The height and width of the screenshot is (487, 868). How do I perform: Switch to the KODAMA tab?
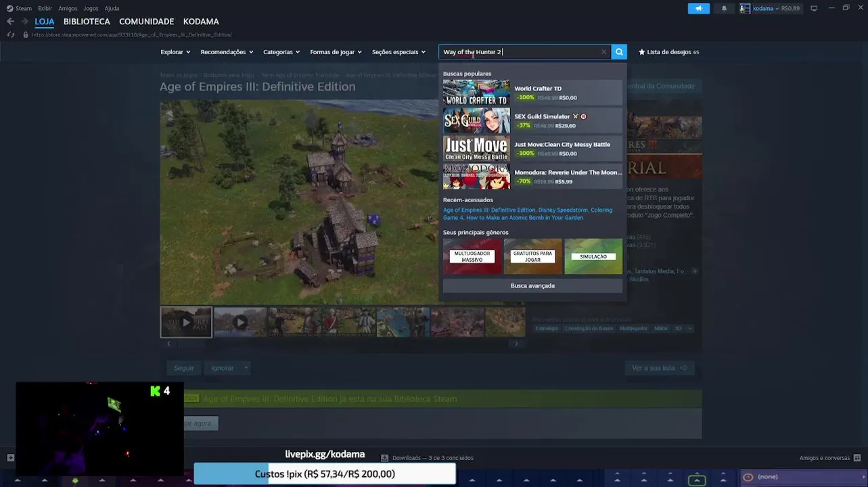click(x=201, y=22)
